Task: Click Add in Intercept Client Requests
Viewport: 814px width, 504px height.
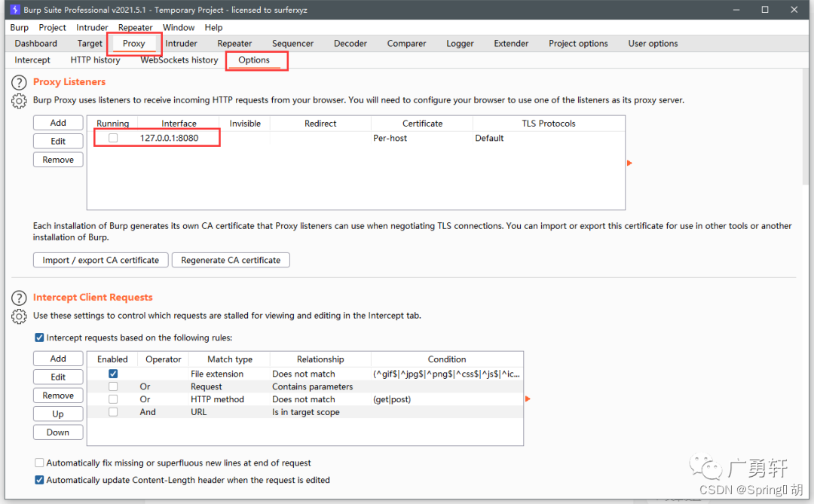Action: coord(58,359)
